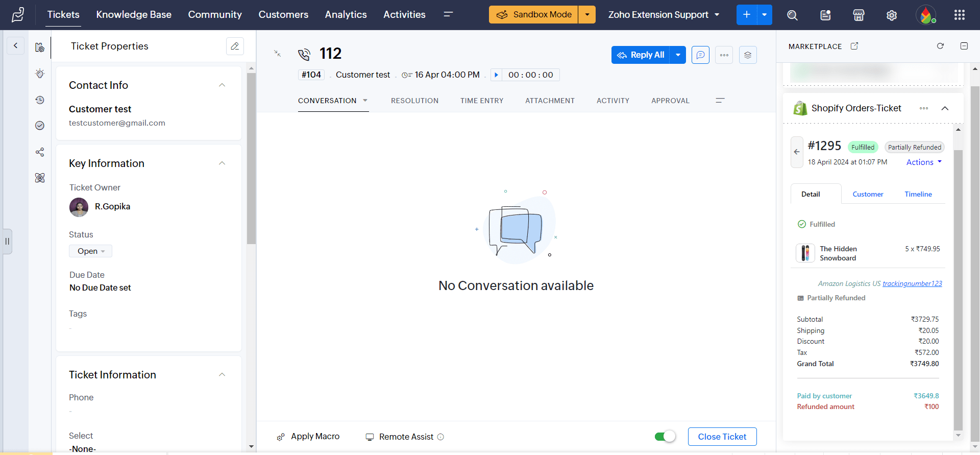Open the ticket history clock icon in sidebar
Screen dimensions: 980x455
[40, 100]
